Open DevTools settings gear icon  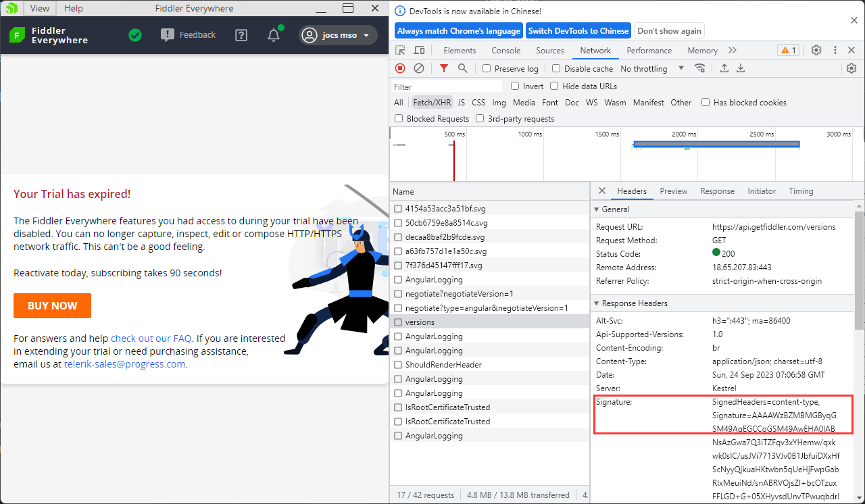[x=816, y=51]
